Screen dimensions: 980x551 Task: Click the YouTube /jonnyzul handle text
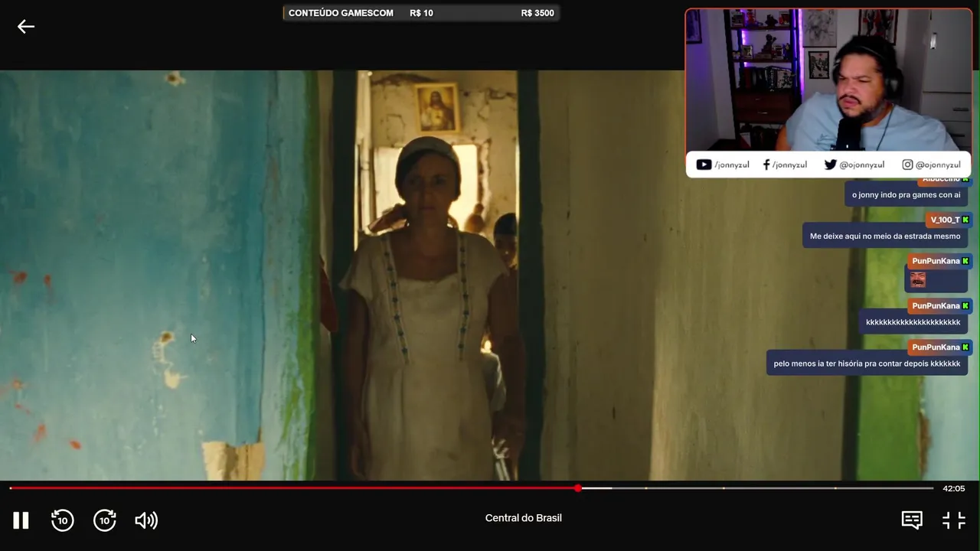(x=732, y=165)
